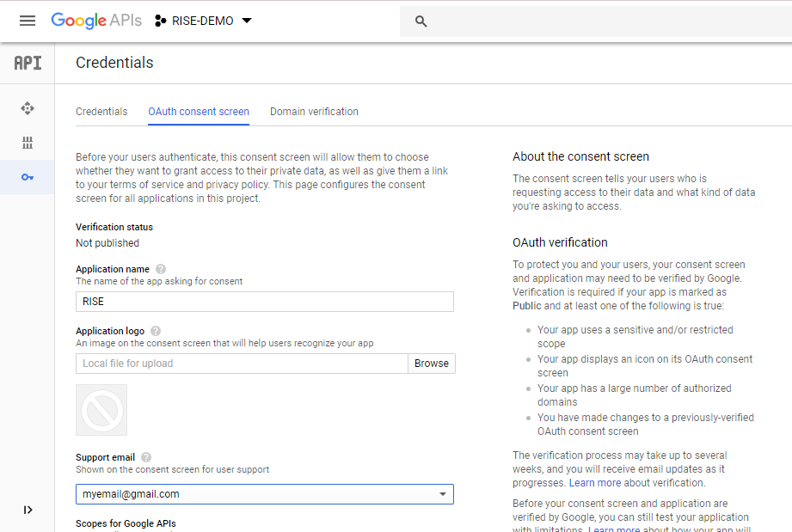Click the empty application logo placeholder thumbnail

click(101, 410)
